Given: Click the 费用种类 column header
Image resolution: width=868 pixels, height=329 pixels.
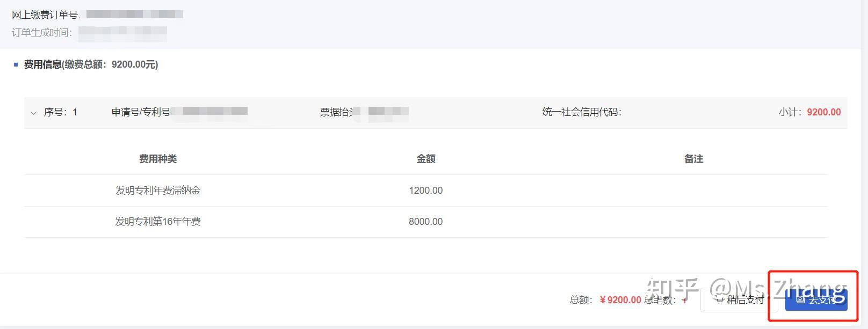Looking at the screenshot, I should [158, 159].
